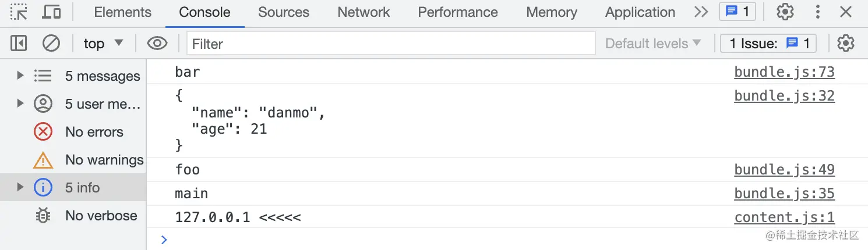Open the kebab more options menu
The image size is (868, 250).
818,12
